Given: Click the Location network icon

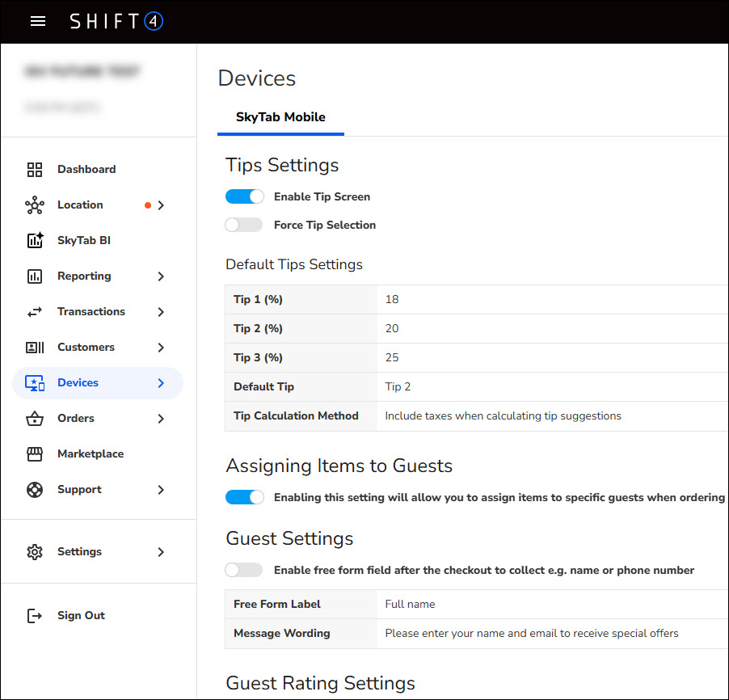Looking at the screenshot, I should click(35, 205).
